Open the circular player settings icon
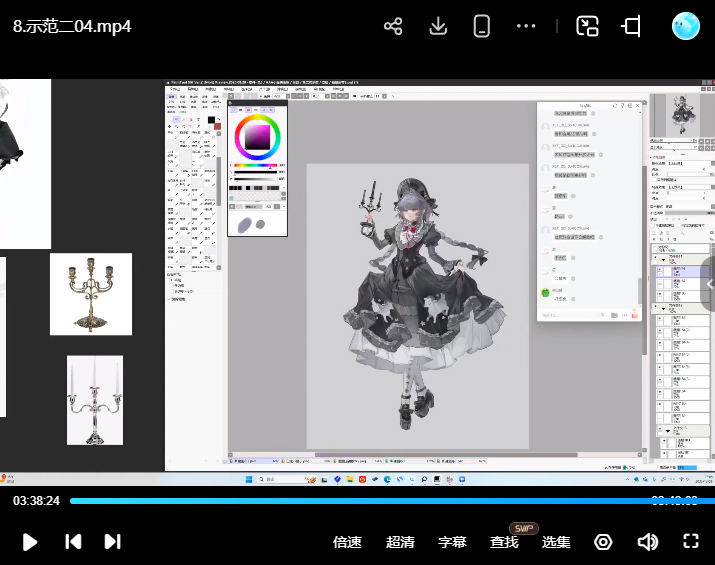The height and width of the screenshot is (565, 715). coord(603,542)
